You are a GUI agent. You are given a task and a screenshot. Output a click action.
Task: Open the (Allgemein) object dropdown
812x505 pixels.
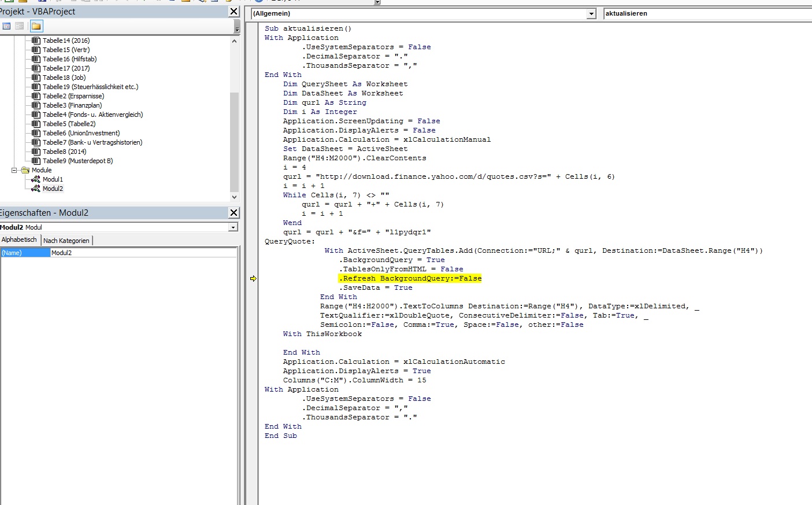(x=591, y=14)
